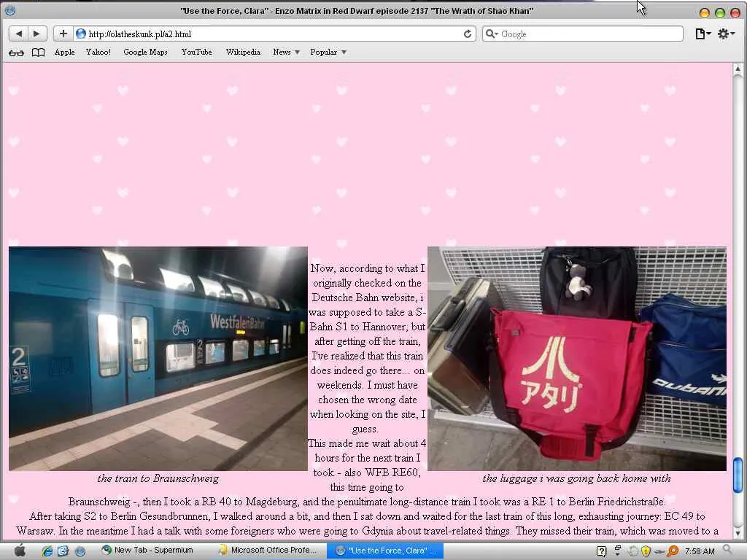Viewport: 747px width, 560px height.
Task: Open the settings gear menu
Action: tap(726, 34)
